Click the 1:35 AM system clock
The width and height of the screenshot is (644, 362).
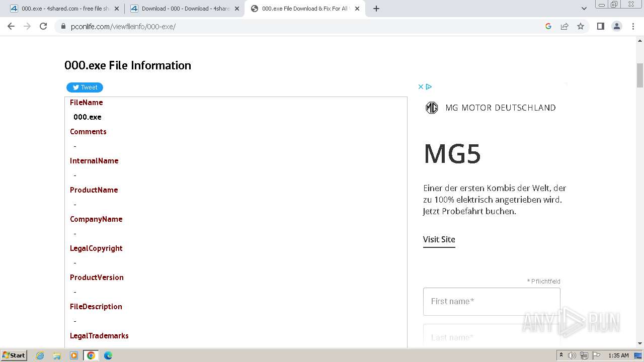(618, 355)
